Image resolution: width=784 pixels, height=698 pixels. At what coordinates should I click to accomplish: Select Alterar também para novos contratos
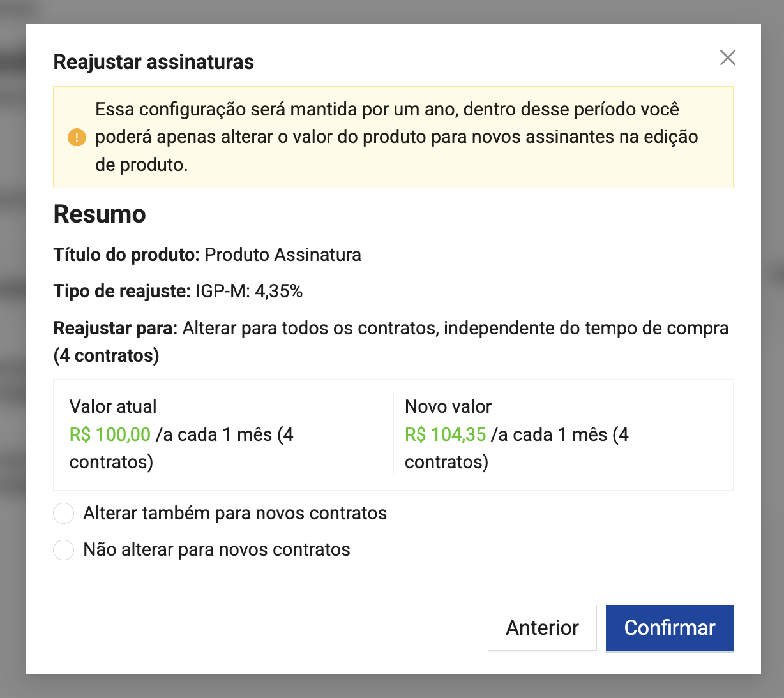pos(64,514)
